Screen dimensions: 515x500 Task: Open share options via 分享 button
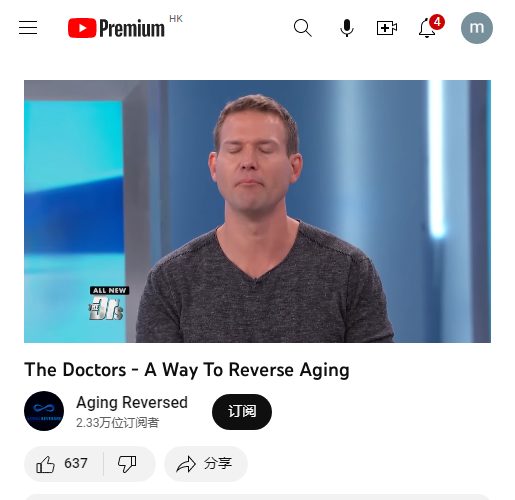(x=206, y=464)
